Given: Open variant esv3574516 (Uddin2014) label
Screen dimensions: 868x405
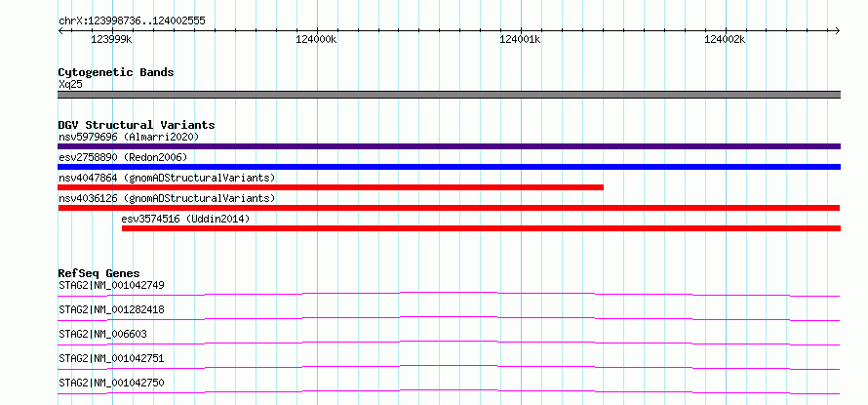Looking at the screenshot, I should [x=185, y=219].
